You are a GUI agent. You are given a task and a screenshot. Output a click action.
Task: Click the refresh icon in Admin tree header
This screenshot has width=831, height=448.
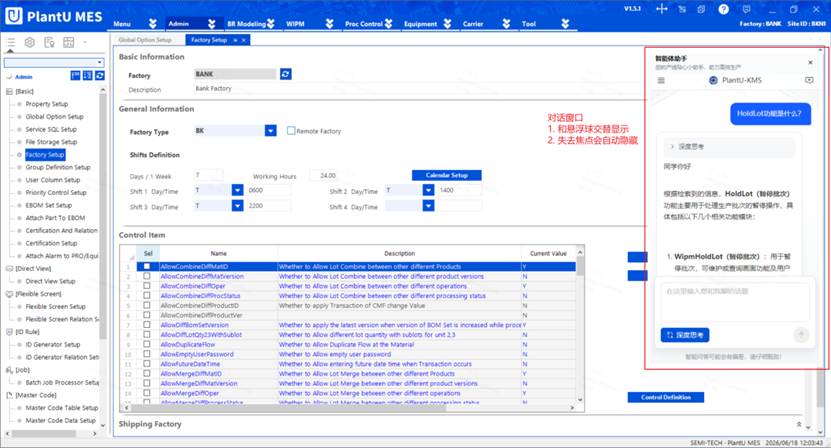click(100, 76)
